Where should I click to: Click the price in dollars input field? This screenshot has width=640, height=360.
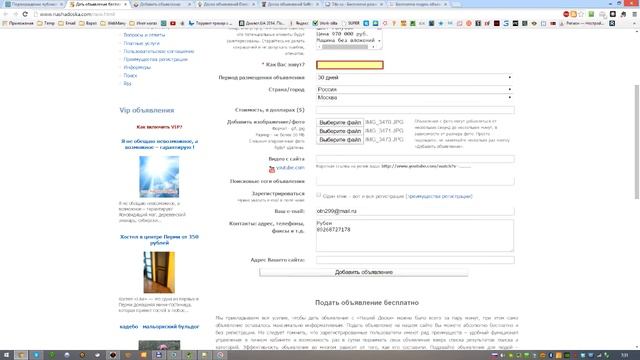pos(415,110)
